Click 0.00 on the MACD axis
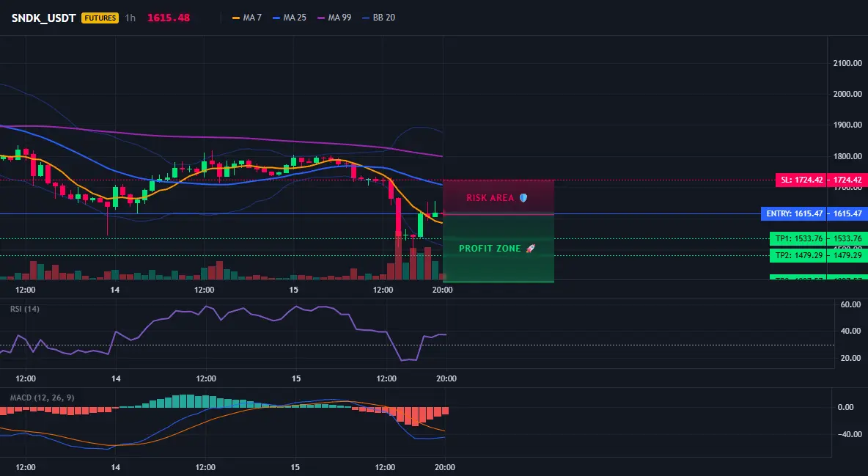Image resolution: width=868 pixels, height=476 pixels. point(845,407)
